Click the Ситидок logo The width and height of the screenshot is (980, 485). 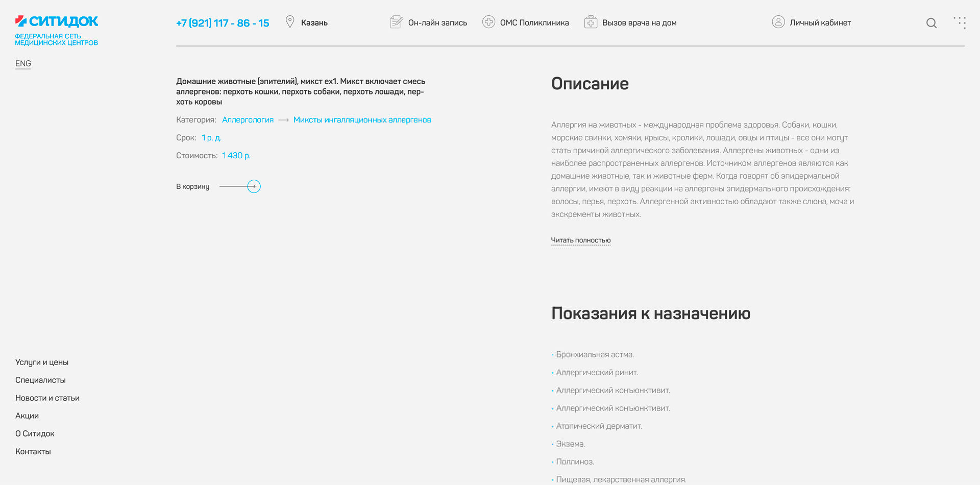pyautogui.click(x=57, y=21)
